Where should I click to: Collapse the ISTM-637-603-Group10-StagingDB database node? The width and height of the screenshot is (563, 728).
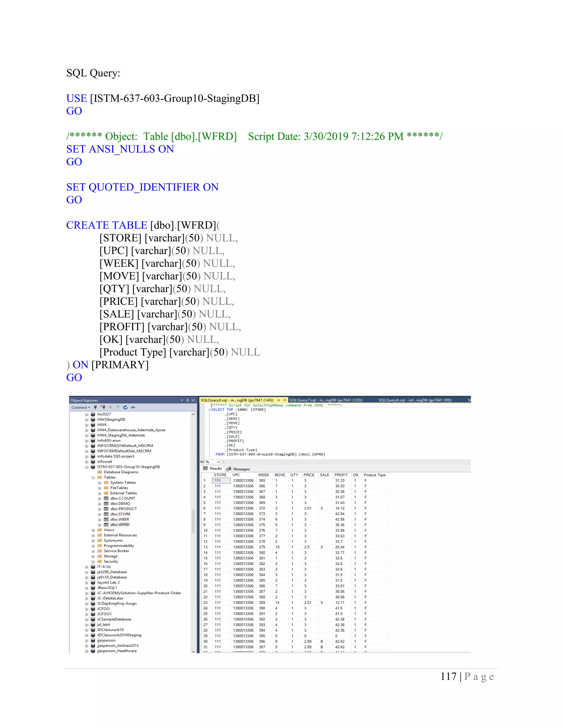87,467
